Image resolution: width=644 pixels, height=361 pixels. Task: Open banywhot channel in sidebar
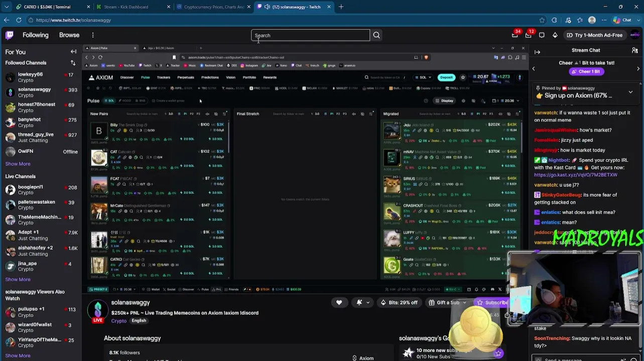(x=41, y=122)
